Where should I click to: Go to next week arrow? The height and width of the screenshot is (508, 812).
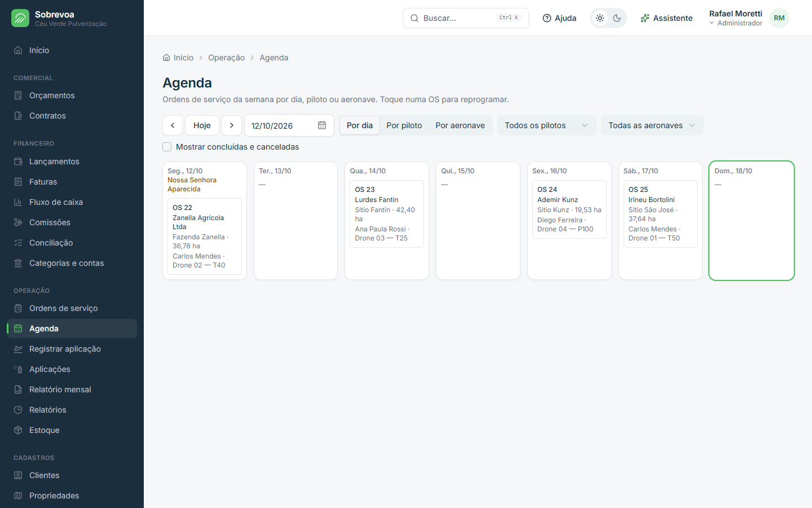pyautogui.click(x=232, y=125)
